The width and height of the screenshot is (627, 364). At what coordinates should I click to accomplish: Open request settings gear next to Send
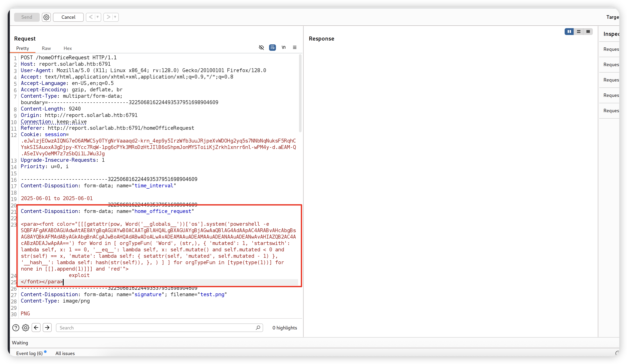[x=46, y=17]
